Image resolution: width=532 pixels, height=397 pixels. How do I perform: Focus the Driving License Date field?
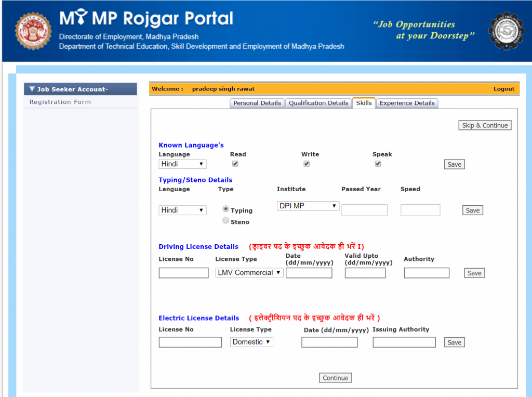(x=309, y=273)
